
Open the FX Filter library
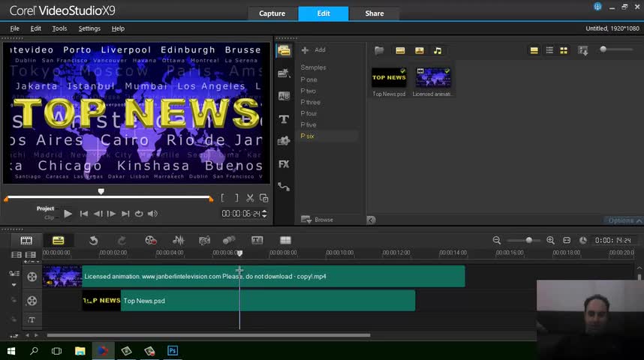click(x=284, y=163)
